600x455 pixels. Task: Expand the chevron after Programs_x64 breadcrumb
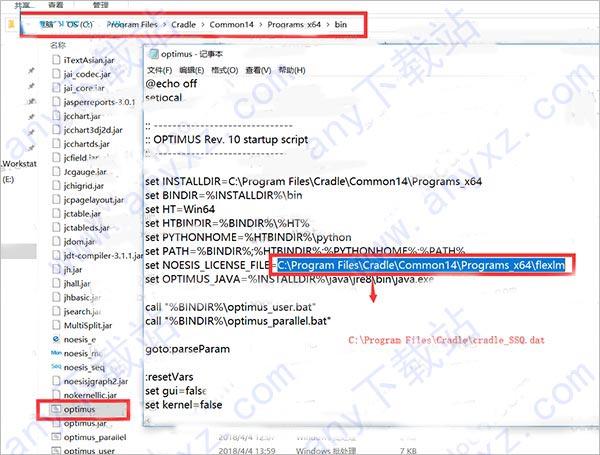pyautogui.click(x=328, y=24)
